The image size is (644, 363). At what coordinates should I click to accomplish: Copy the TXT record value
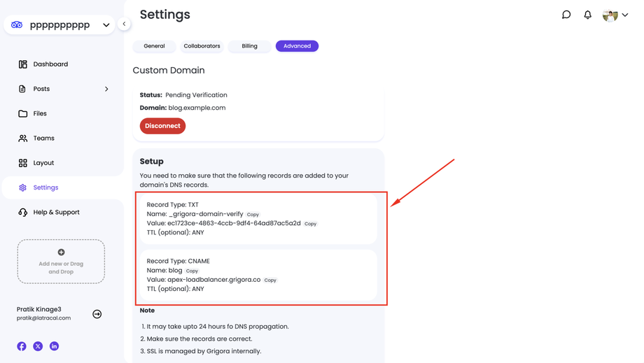tap(310, 224)
